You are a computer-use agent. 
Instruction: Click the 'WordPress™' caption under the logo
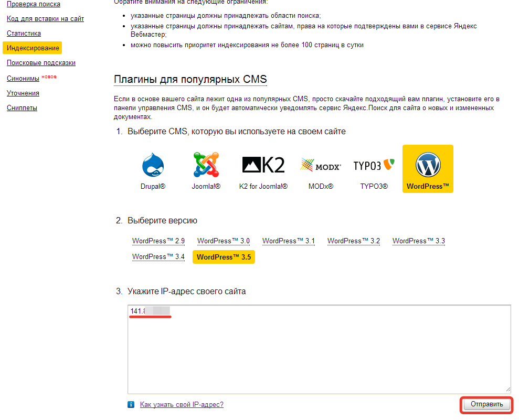point(428,187)
